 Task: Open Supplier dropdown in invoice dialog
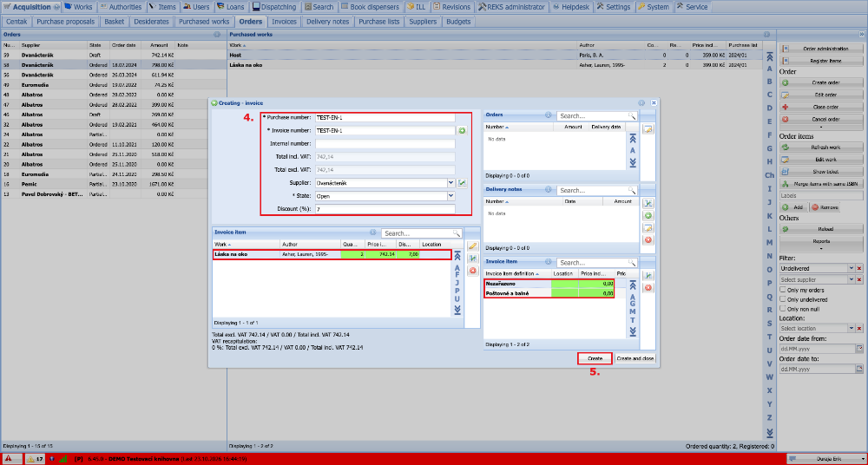[x=451, y=182]
